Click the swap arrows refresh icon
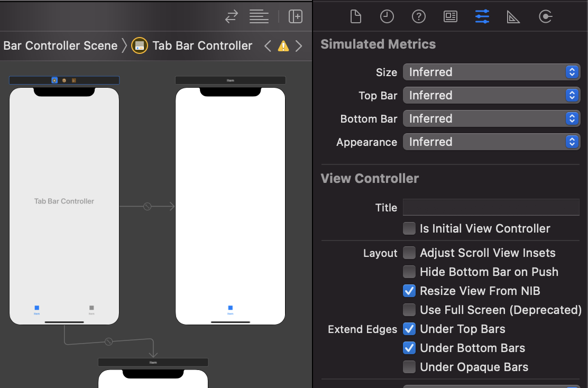Image resolution: width=588 pixels, height=388 pixels. 232,16
